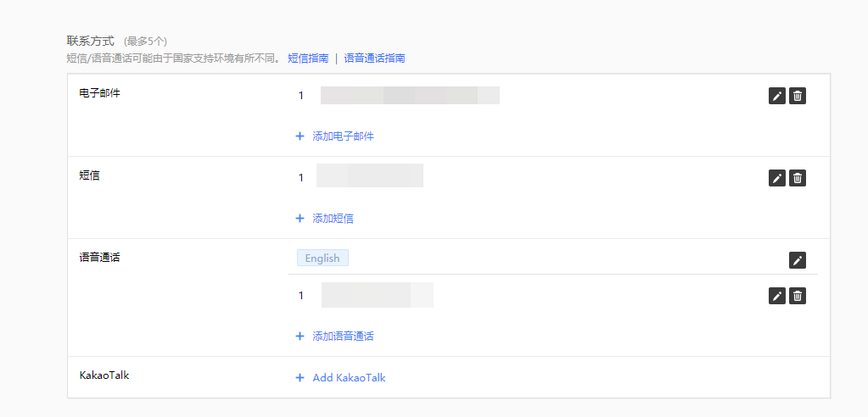The height and width of the screenshot is (417, 868).
Task: Click the blurred voice call number
Action: (377, 295)
